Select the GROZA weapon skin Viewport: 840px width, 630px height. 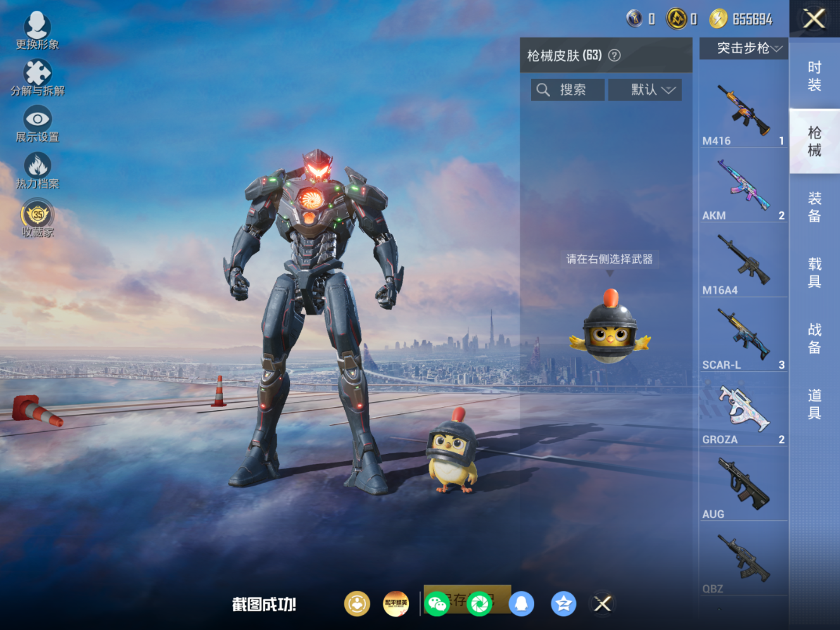(743, 410)
